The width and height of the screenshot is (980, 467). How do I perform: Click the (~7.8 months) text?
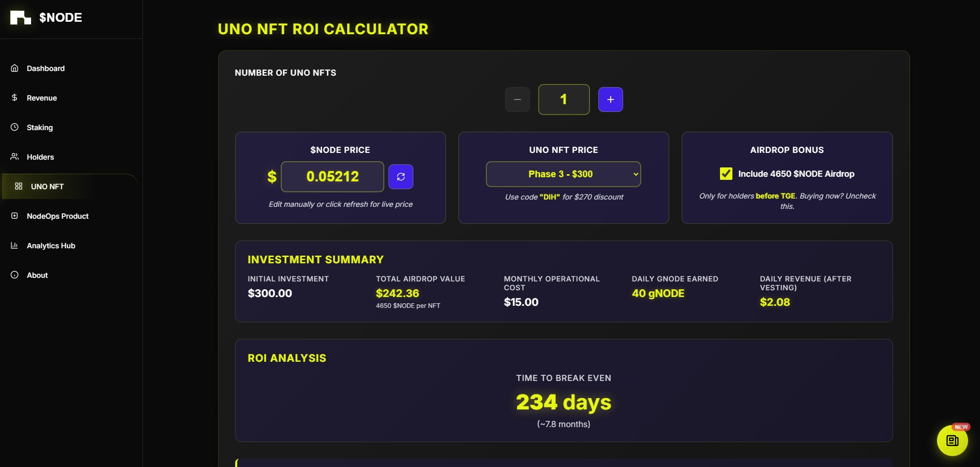click(564, 424)
